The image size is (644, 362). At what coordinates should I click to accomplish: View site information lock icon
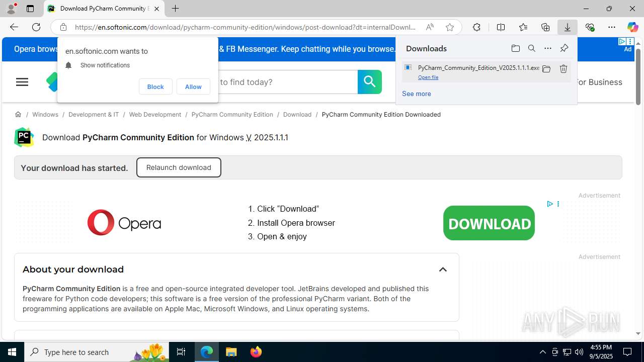pyautogui.click(x=63, y=27)
